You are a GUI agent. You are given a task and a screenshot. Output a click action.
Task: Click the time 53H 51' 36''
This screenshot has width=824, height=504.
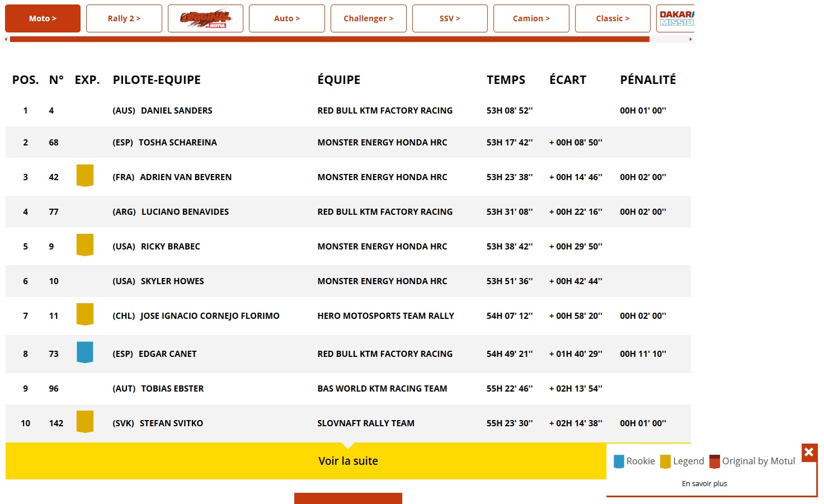coord(510,281)
